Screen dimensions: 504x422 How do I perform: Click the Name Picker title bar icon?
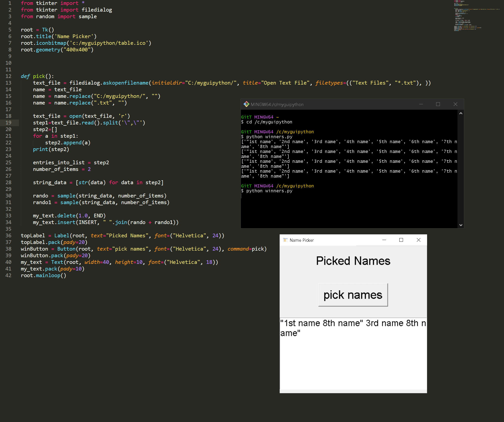tap(285, 240)
